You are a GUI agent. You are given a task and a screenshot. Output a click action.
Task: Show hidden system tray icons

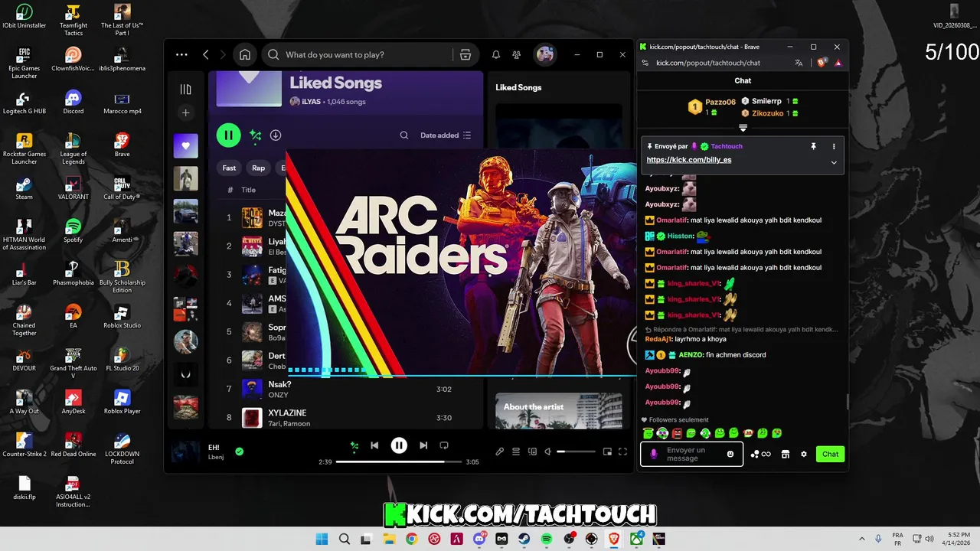[862, 539]
